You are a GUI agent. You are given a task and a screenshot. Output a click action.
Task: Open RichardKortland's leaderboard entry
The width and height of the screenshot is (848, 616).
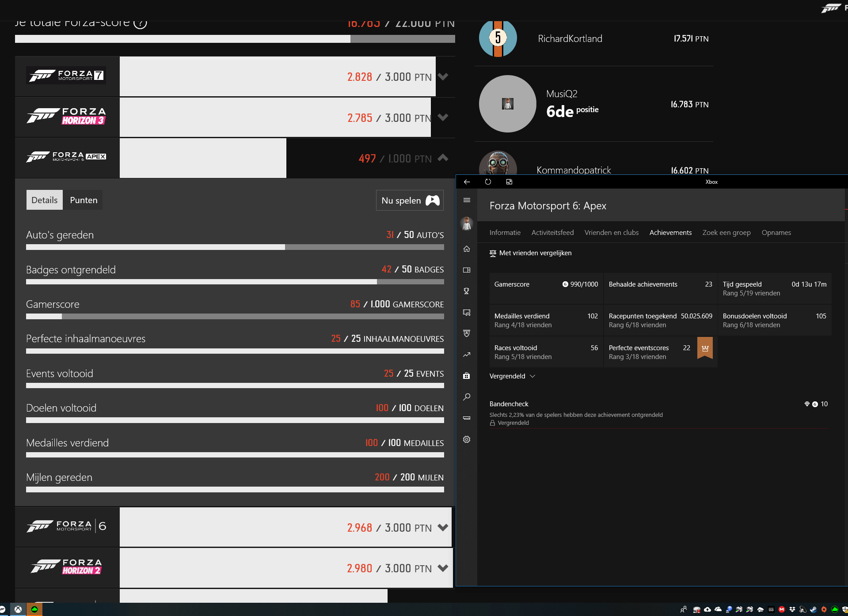click(x=594, y=39)
